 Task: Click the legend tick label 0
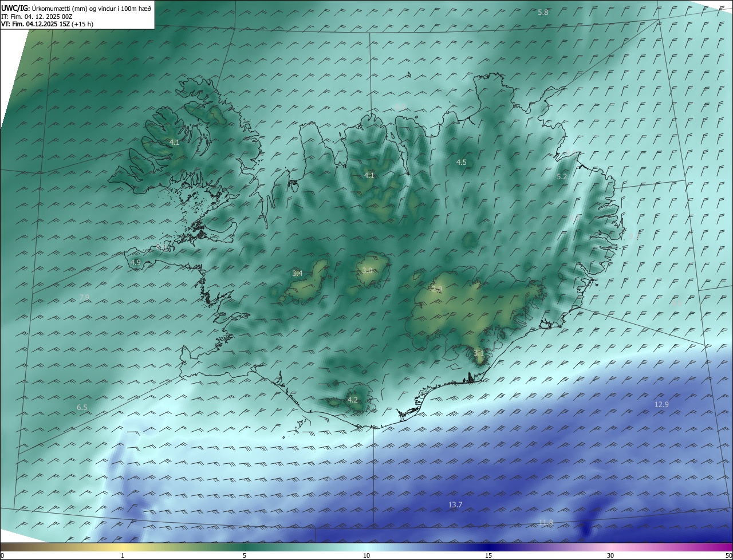tap(2, 555)
